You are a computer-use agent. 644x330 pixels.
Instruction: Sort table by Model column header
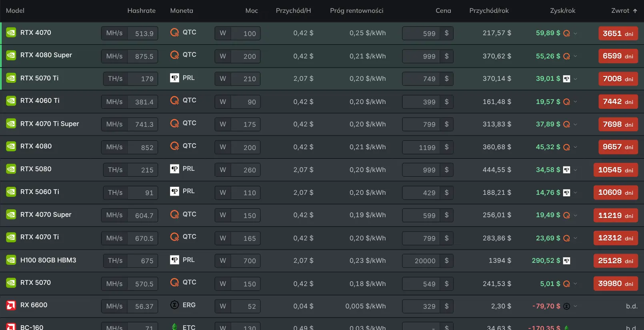click(15, 11)
